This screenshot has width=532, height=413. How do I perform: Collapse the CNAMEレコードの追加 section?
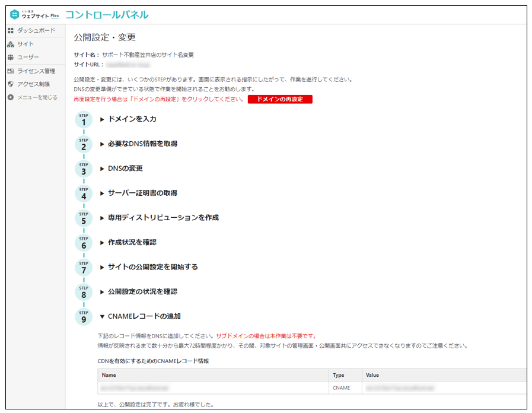pos(144,316)
